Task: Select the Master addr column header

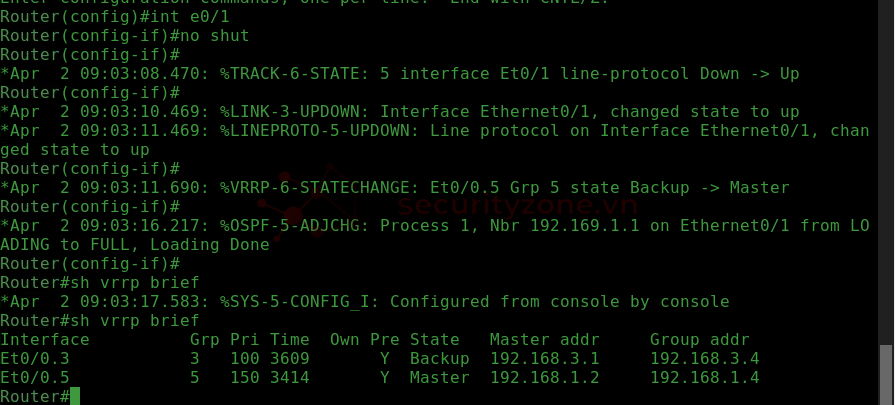Action: tap(545, 340)
